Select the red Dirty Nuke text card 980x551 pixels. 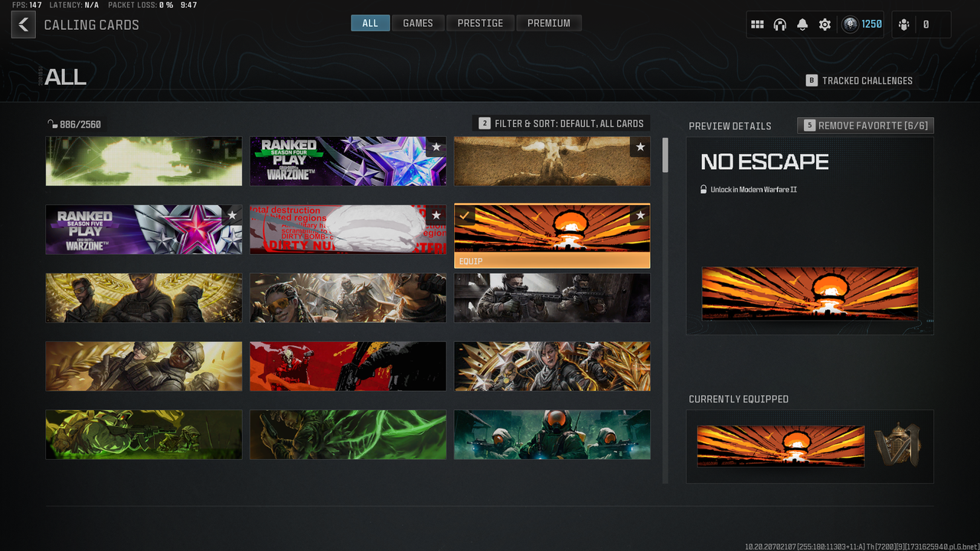click(x=348, y=230)
